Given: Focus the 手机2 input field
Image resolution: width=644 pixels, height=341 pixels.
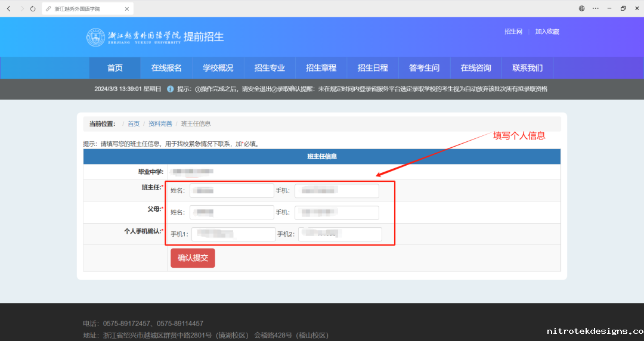Looking at the screenshot, I should pos(340,234).
